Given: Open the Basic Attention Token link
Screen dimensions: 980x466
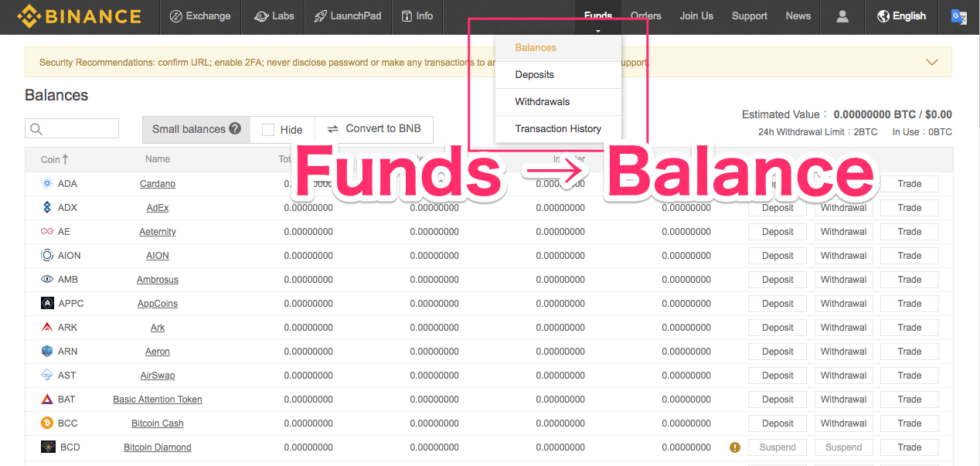Looking at the screenshot, I should (158, 400).
